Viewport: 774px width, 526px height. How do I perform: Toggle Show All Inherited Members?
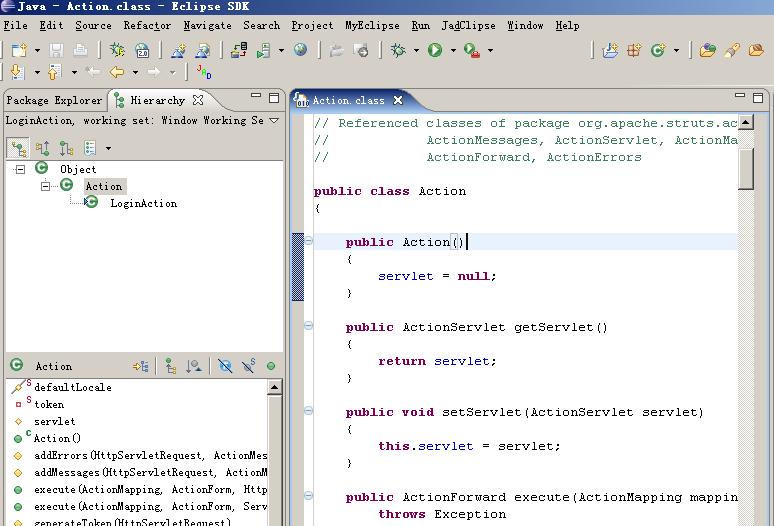171,366
